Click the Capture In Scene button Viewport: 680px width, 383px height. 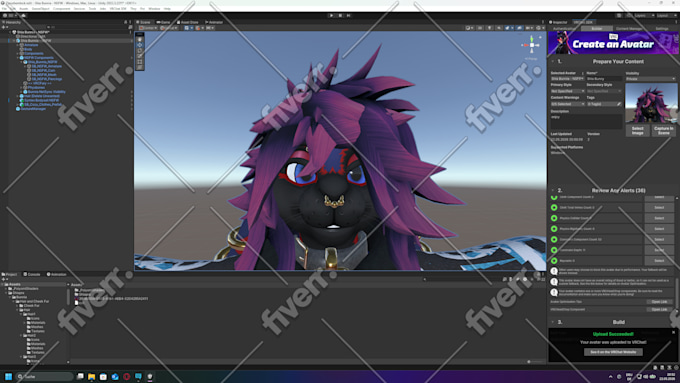coord(664,131)
